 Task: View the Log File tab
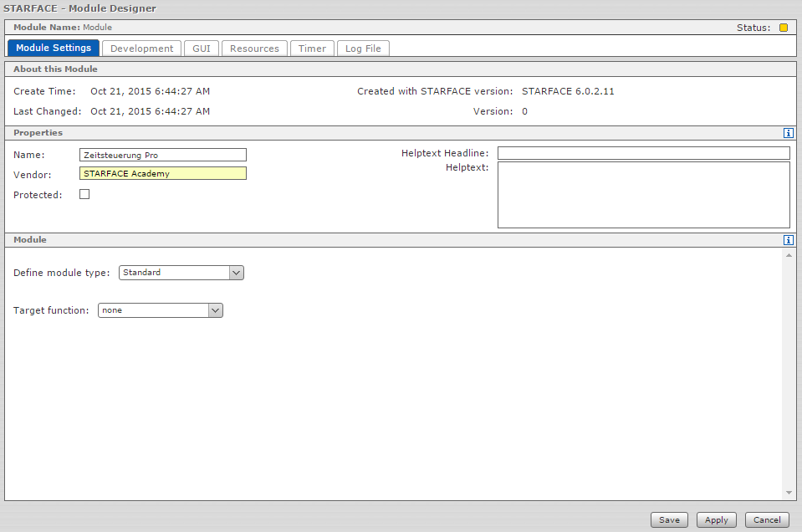point(363,49)
